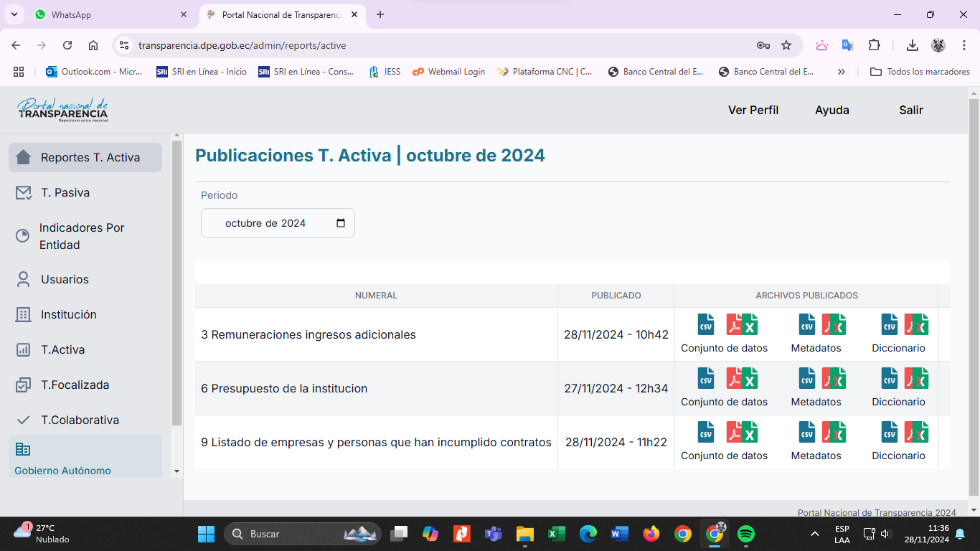Open Institución section in sidebar

(68, 314)
